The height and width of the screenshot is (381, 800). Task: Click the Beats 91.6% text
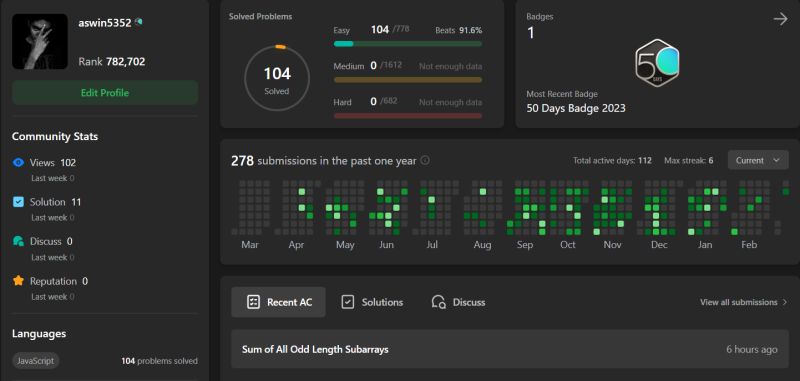pos(459,30)
